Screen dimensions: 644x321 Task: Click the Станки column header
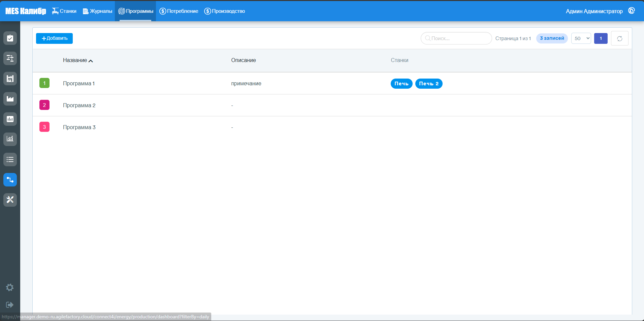pyautogui.click(x=399, y=60)
